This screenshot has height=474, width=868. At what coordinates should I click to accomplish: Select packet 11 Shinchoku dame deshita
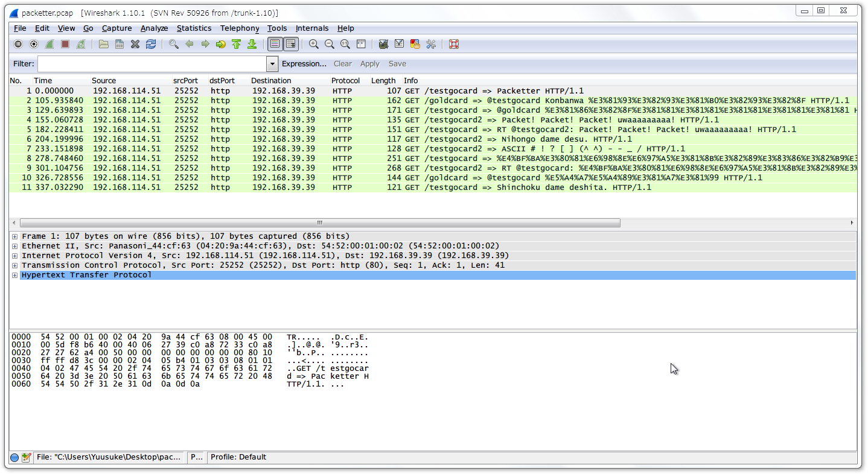tap(433, 188)
